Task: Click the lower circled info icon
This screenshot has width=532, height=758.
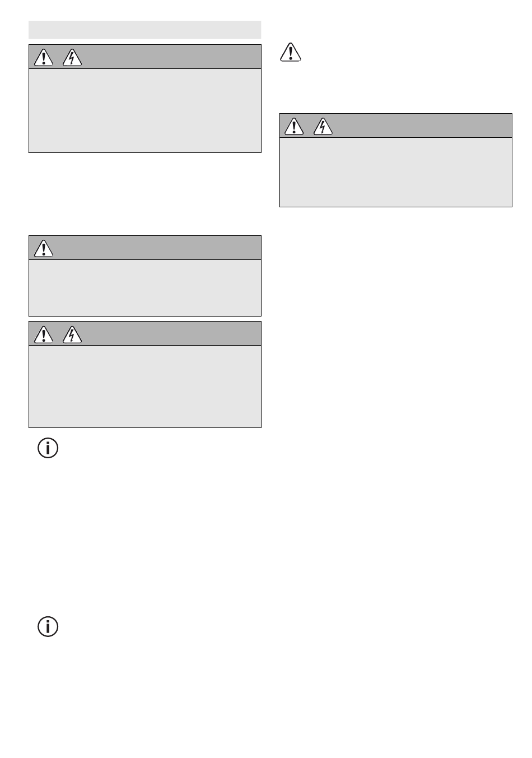Action: [48, 626]
